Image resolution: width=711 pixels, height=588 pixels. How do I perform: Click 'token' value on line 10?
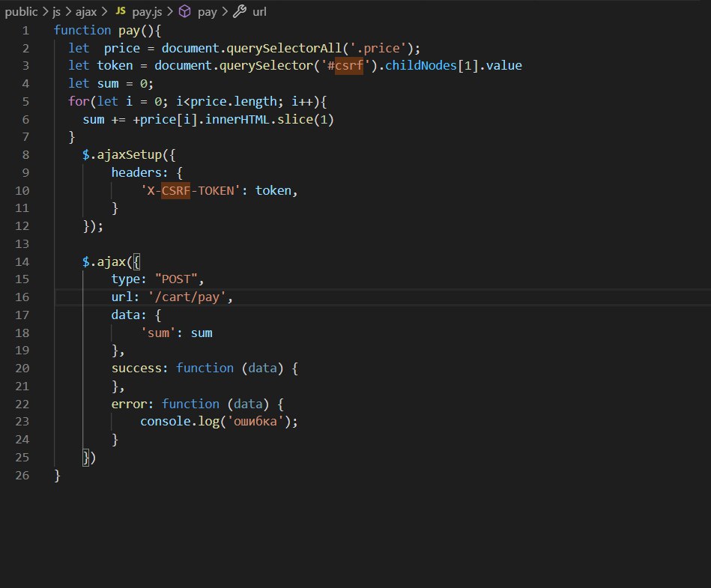point(273,190)
